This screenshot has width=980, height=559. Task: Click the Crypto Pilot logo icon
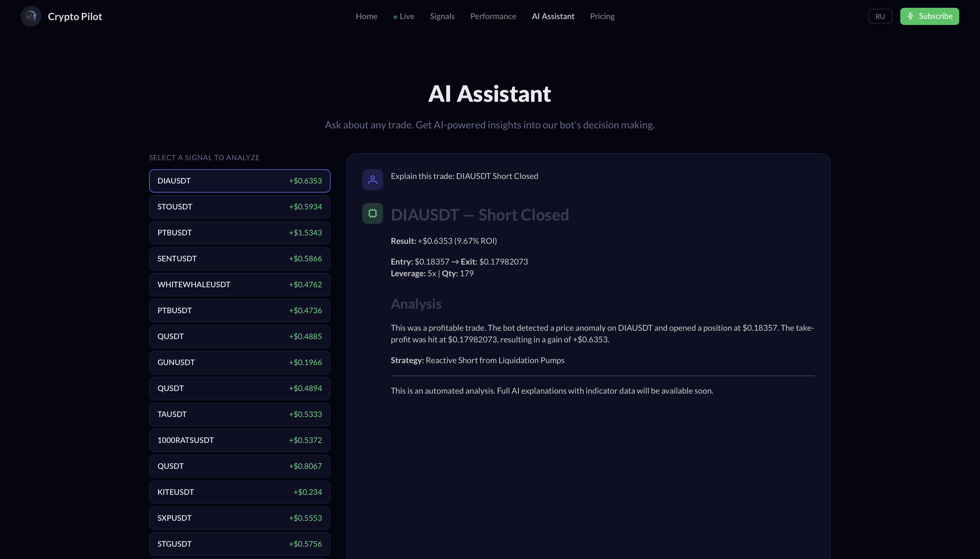click(x=31, y=16)
